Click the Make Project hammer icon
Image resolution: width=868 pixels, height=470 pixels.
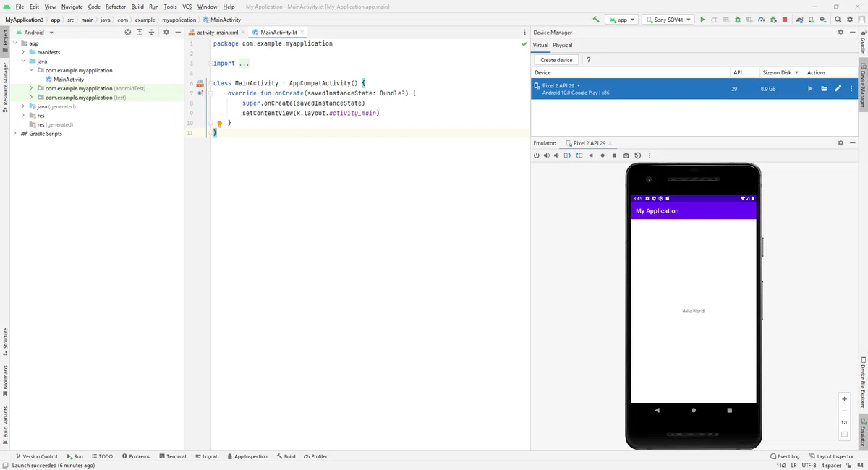pyautogui.click(x=596, y=20)
